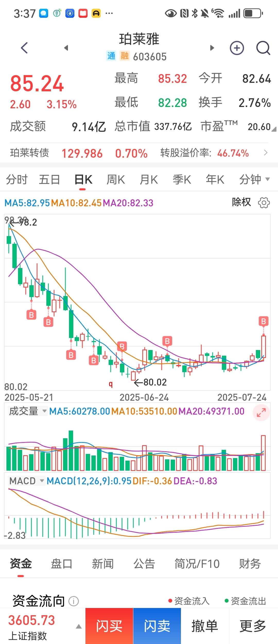This screenshot has height=644, width=278.
Task: Expand chart to fullscreen via pink arrows icon
Action: 261,413
